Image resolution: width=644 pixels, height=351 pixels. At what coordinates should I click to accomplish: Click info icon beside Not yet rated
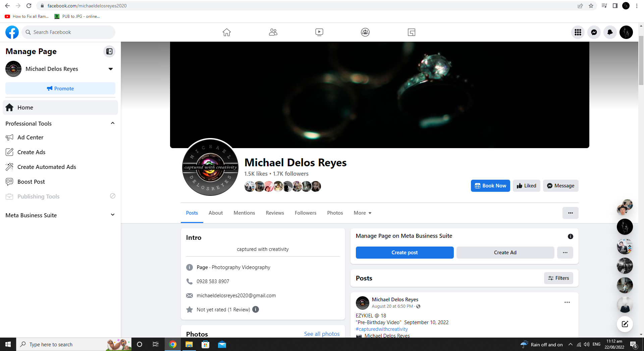coord(256,309)
